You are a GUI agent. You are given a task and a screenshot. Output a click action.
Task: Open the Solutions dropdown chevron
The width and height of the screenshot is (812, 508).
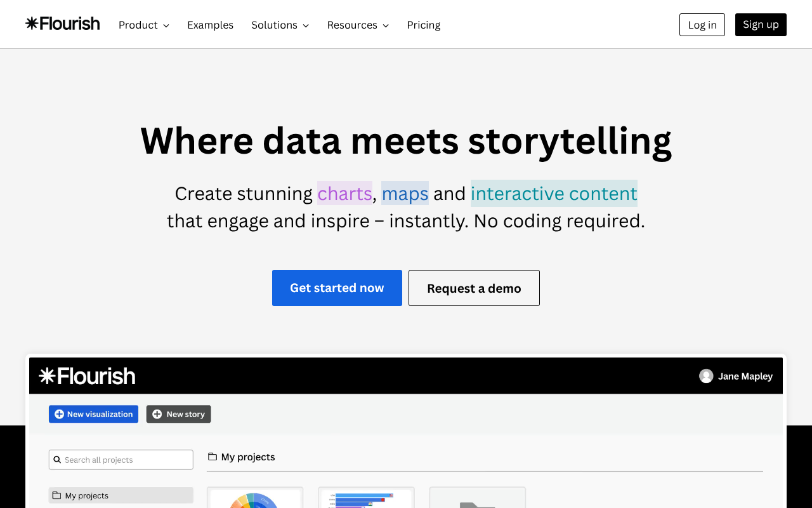[306, 25]
